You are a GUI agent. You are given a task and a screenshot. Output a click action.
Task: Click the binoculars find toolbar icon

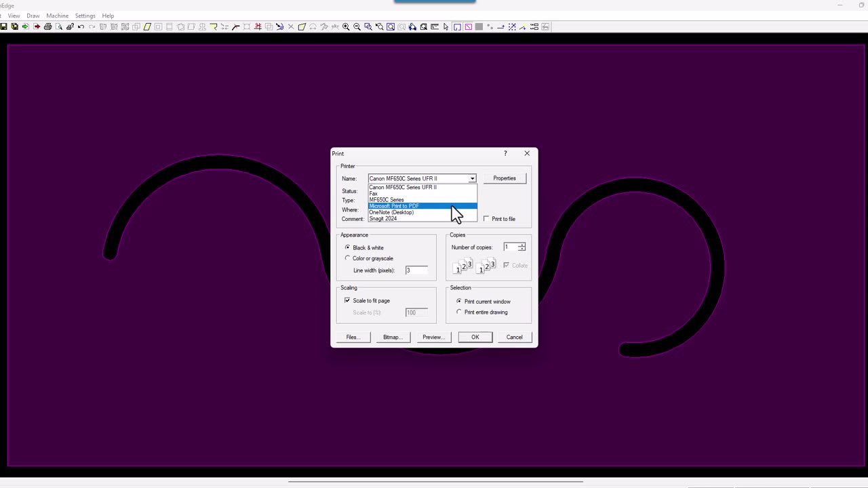point(412,26)
